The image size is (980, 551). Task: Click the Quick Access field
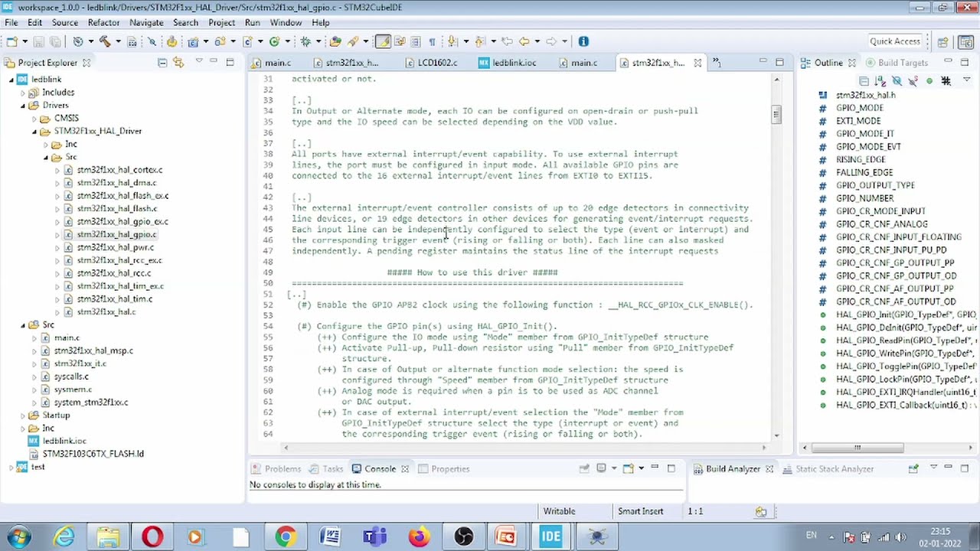894,41
